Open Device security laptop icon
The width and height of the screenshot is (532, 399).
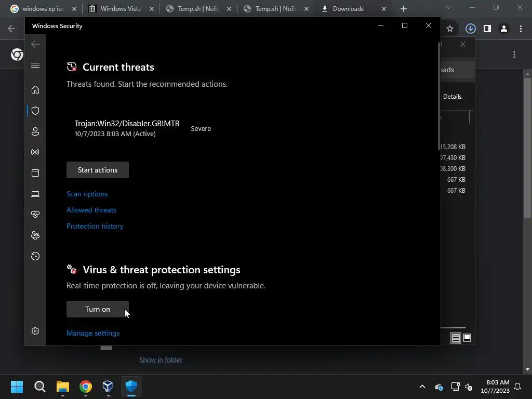point(35,194)
